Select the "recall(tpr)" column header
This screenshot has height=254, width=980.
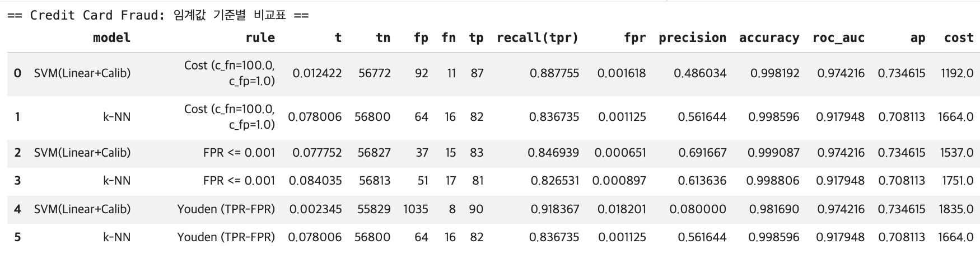(x=537, y=38)
